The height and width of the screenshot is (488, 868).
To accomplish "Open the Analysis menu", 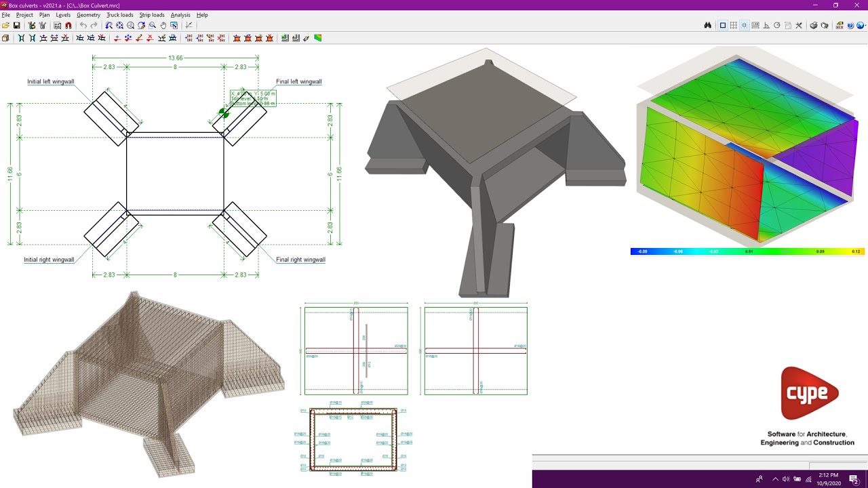I will click(180, 15).
